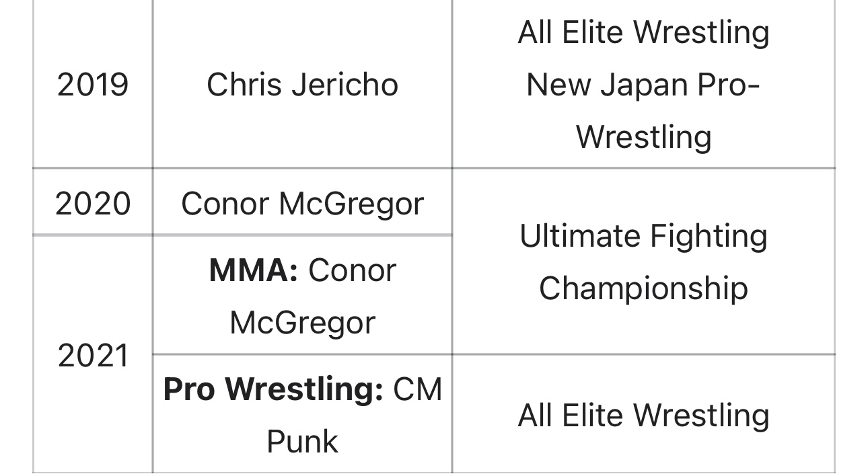The width and height of the screenshot is (868, 476).
Task: Click "CM" after the Pro Wrestling label
Action: coord(417,390)
